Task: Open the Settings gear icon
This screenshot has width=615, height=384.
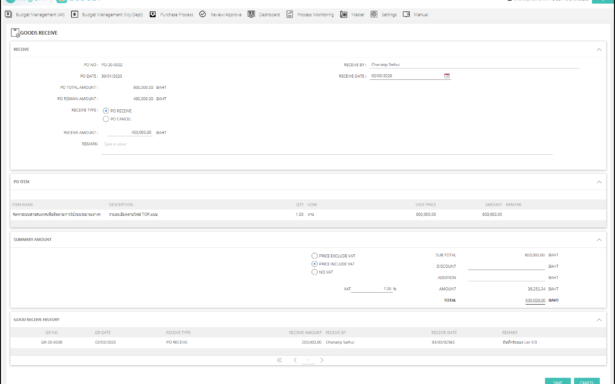Action: (x=374, y=15)
